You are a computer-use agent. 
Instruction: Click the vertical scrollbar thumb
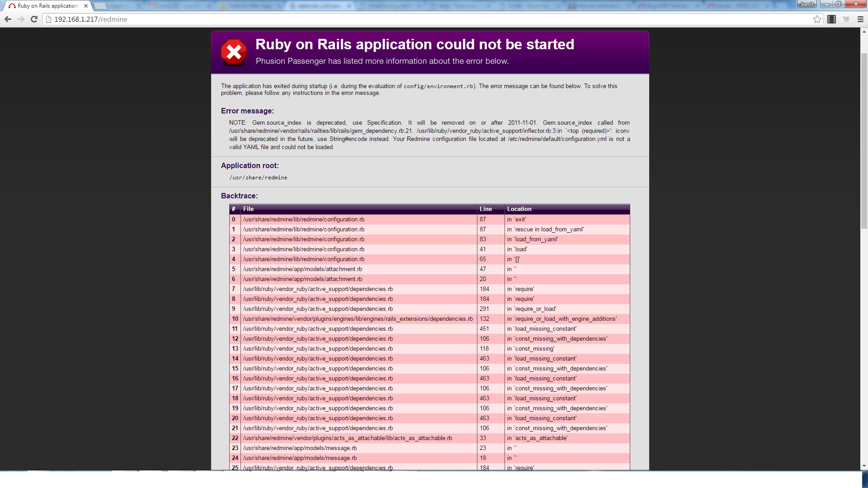coord(864,140)
